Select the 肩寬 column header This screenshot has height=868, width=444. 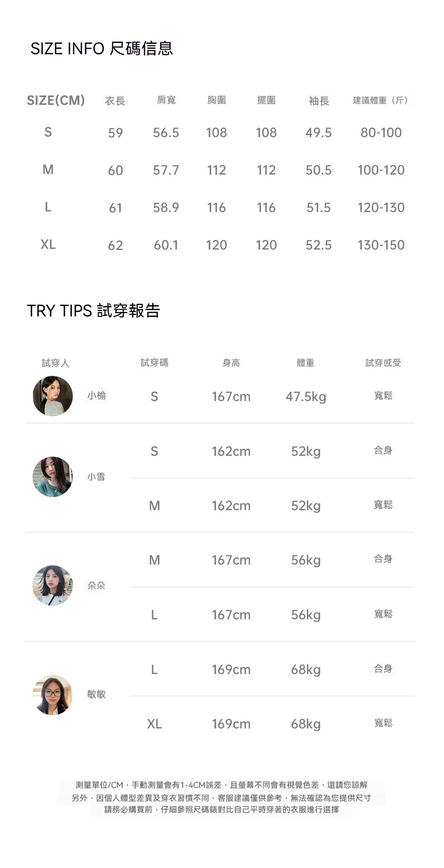(166, 100)
